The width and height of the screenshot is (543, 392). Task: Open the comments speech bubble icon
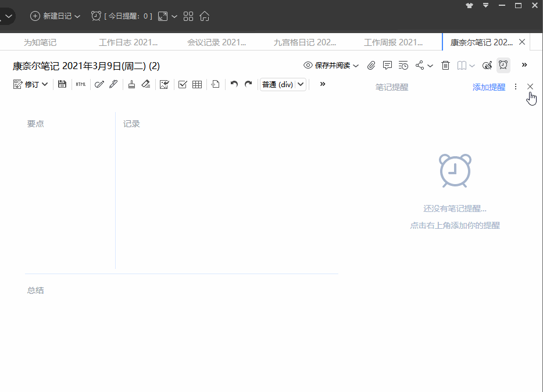point(387,66)
